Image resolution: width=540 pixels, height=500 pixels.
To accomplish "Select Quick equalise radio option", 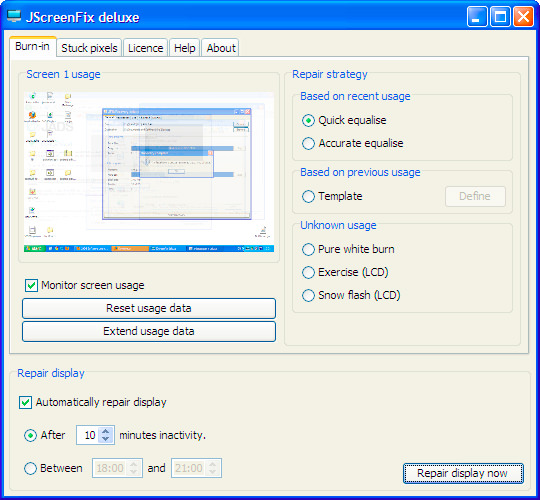I will 308,121.
